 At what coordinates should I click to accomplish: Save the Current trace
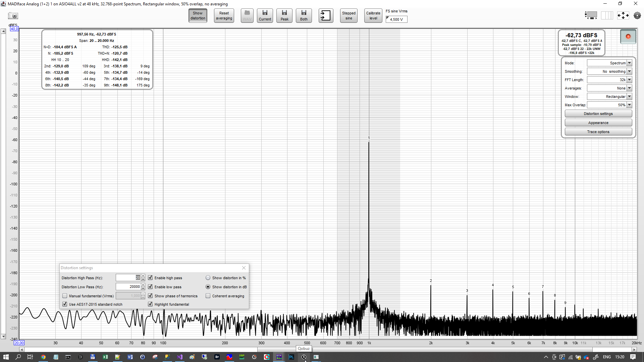(x=265, y=15)
